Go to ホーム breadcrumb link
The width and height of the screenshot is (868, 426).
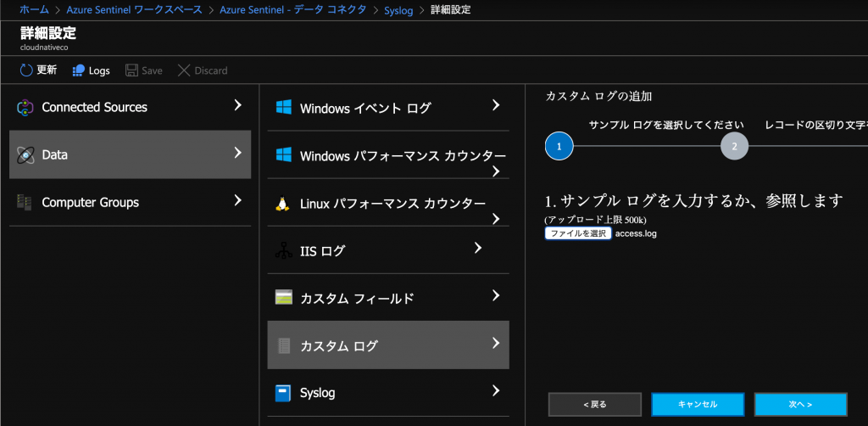pos(34,9)
